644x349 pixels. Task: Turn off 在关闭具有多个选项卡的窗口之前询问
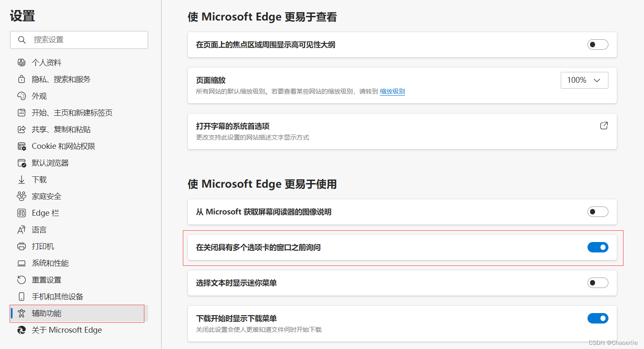(598, 247)
